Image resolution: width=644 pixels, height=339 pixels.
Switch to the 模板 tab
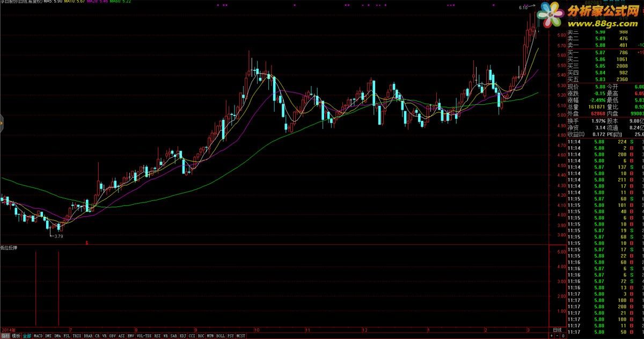pyautogui.click(x=16, y=336)
